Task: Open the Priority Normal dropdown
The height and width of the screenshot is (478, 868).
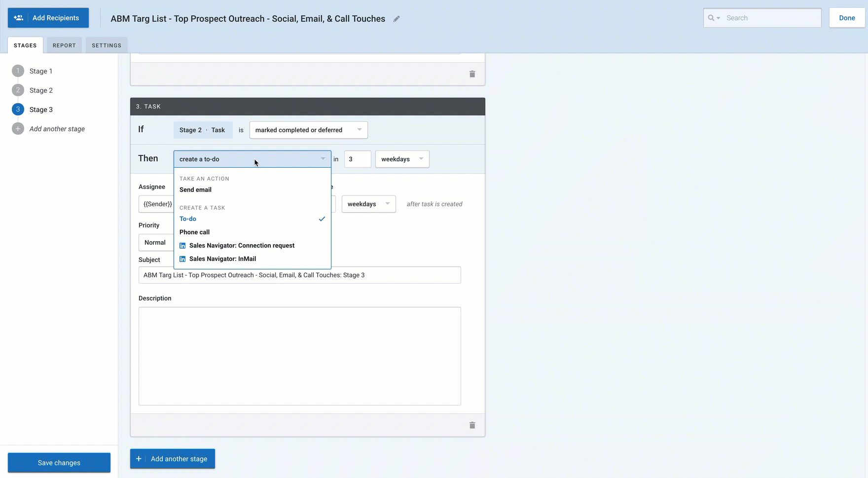Action: tap(156, 243)
